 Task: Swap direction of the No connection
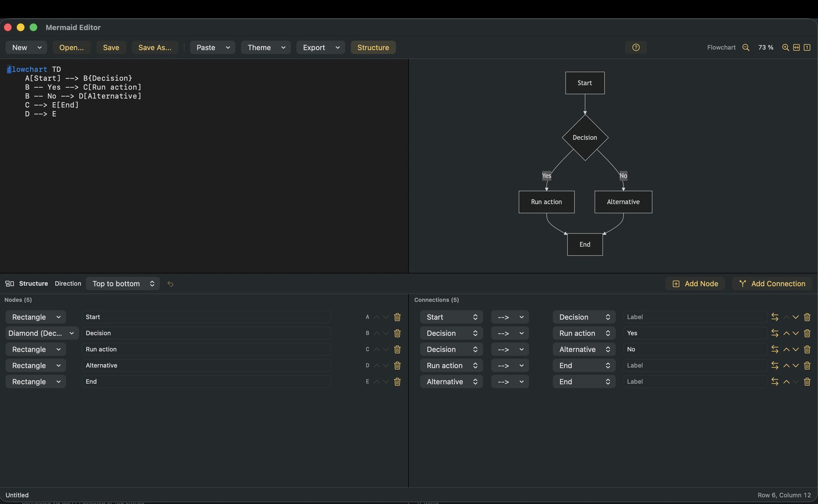[775, 350]
